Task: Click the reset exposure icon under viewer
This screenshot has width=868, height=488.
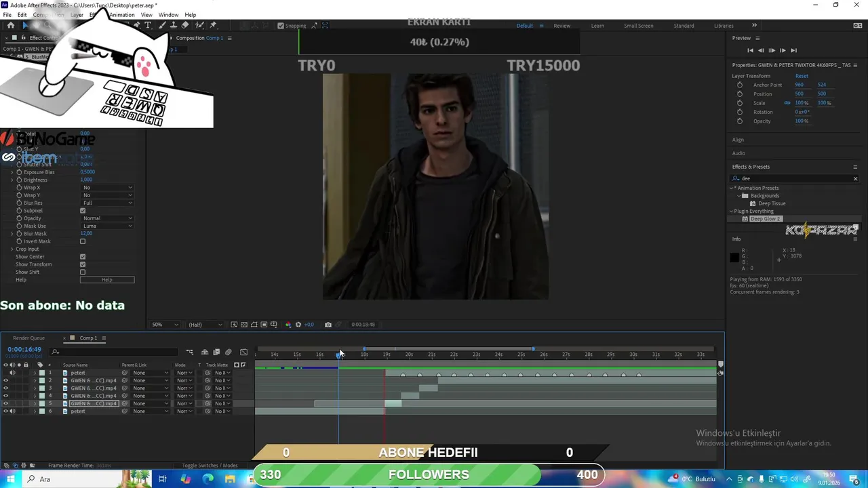Action: coord(298,325)
